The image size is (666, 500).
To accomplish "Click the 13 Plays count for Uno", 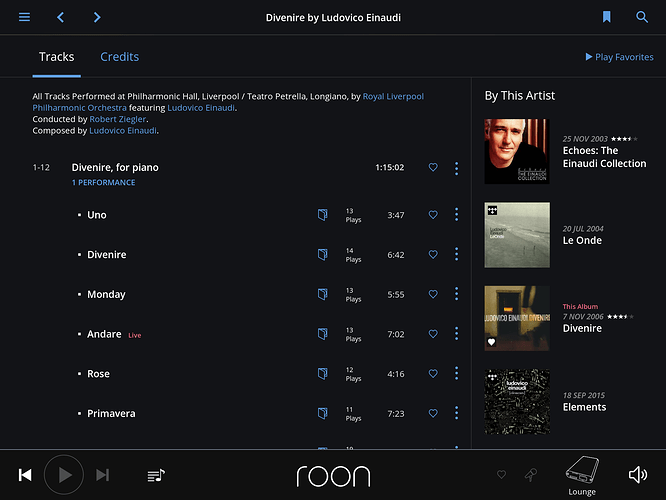I will [x=353, y=215].
